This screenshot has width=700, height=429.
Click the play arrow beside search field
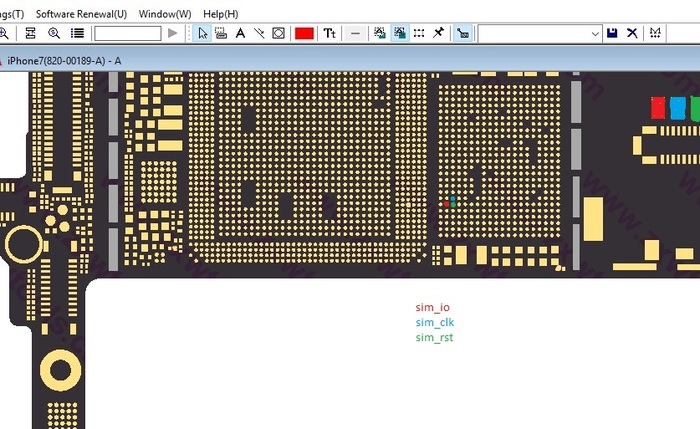pos(173,33)
